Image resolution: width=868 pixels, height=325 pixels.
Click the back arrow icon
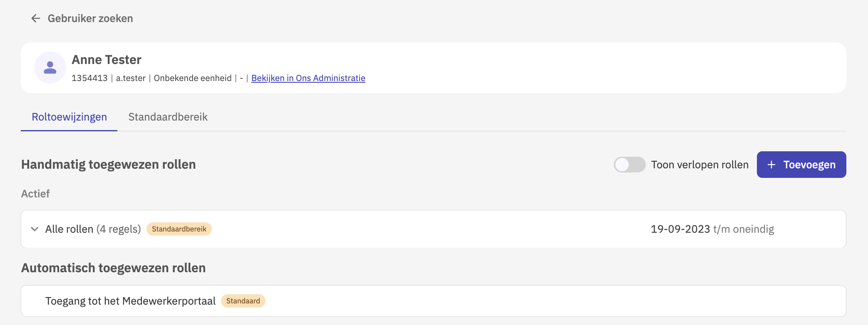(36, 18)
